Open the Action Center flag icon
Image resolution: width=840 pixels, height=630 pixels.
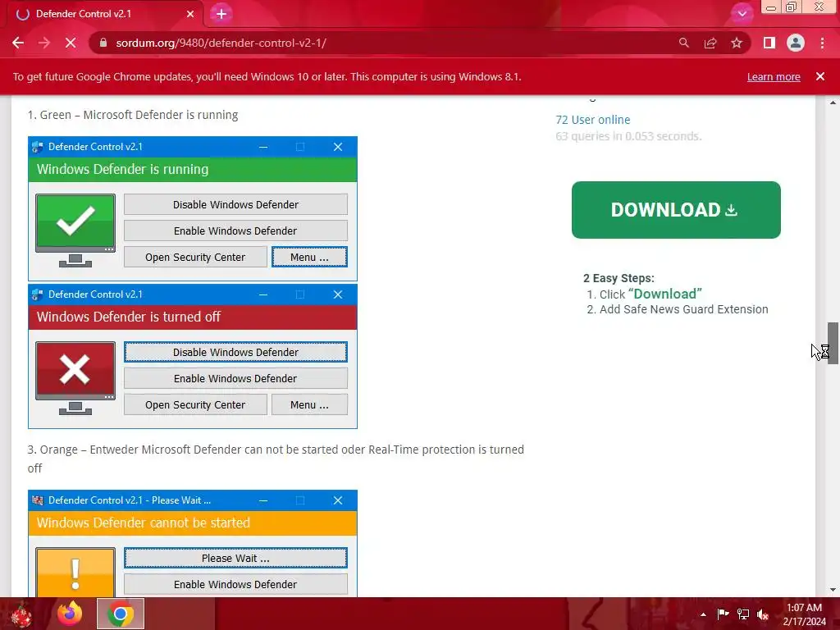tap(724, 614)
